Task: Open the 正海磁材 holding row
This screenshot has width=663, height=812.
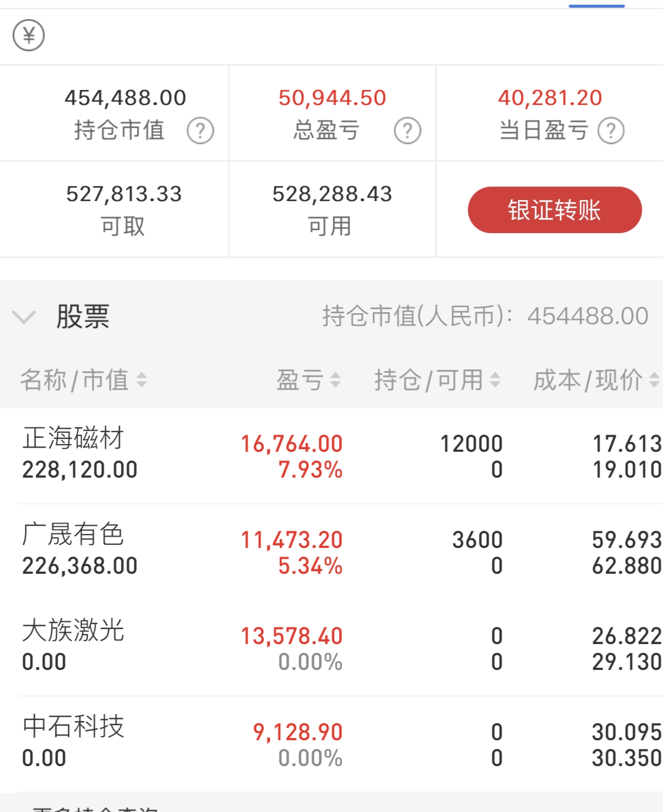Action: (x=331, y=456)
